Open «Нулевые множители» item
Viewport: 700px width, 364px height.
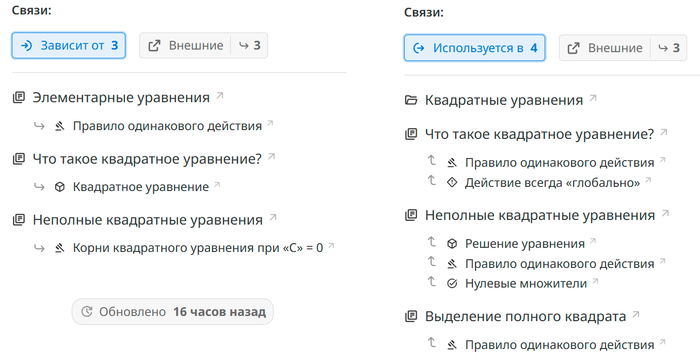coord(526,284)
